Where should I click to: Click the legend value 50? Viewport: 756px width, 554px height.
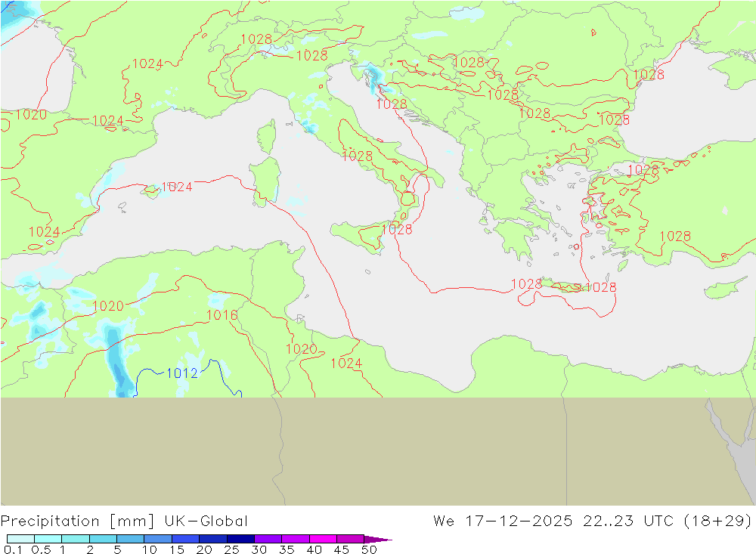[369, 549]
